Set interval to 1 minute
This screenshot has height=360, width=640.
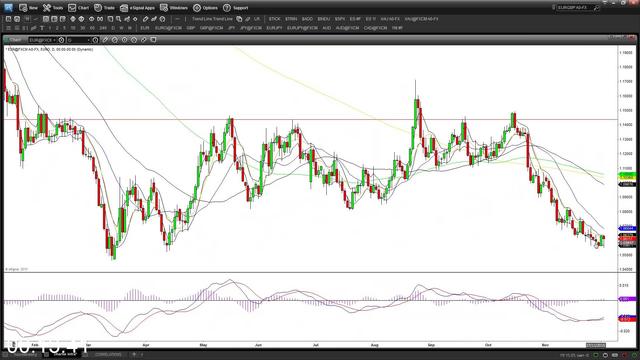pyautogui.click(x=50, y=28)
